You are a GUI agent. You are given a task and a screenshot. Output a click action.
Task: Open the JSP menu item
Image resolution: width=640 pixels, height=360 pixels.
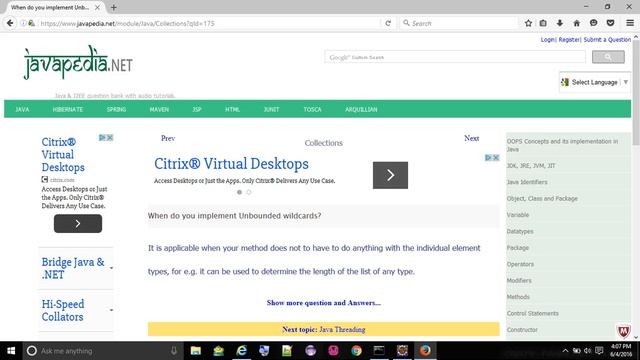[197, 109]
